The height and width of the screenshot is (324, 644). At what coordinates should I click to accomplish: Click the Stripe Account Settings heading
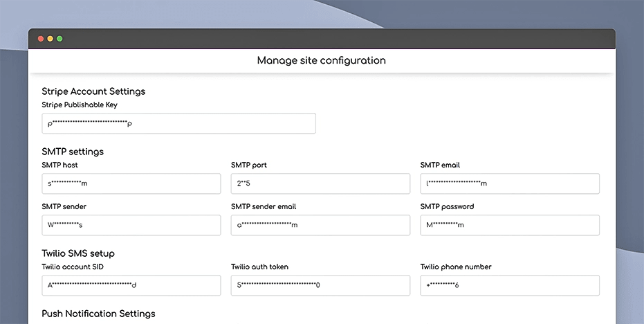pyautogui.click(x=93, y=91)
